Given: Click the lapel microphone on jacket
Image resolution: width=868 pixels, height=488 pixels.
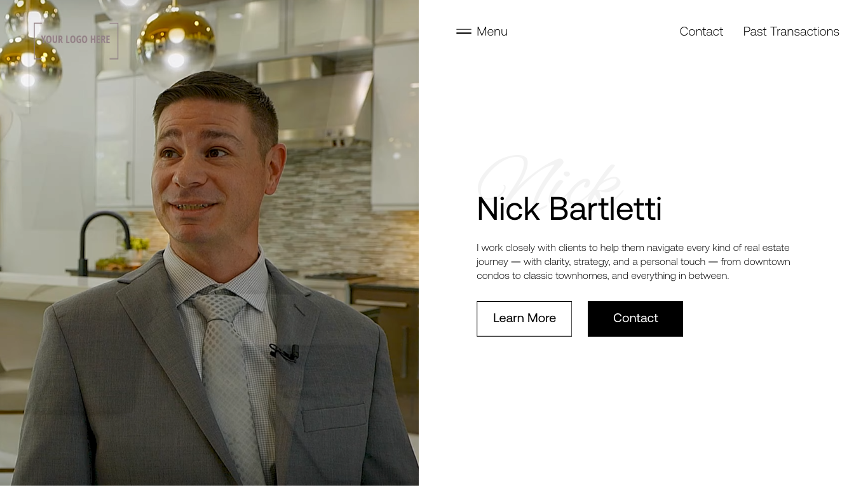Looking at the screenshot, I should (x=284, y=351).
